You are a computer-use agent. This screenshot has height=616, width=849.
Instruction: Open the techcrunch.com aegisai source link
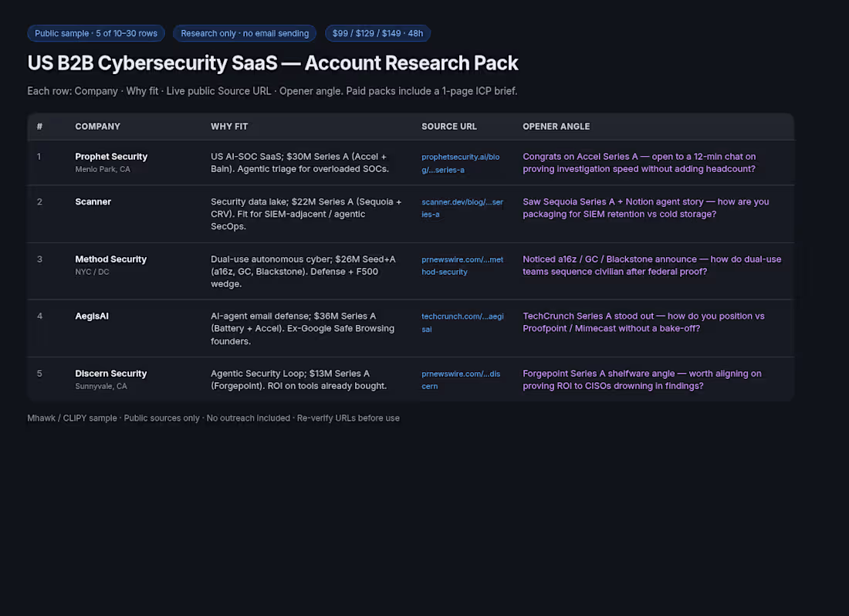[462, 322]
